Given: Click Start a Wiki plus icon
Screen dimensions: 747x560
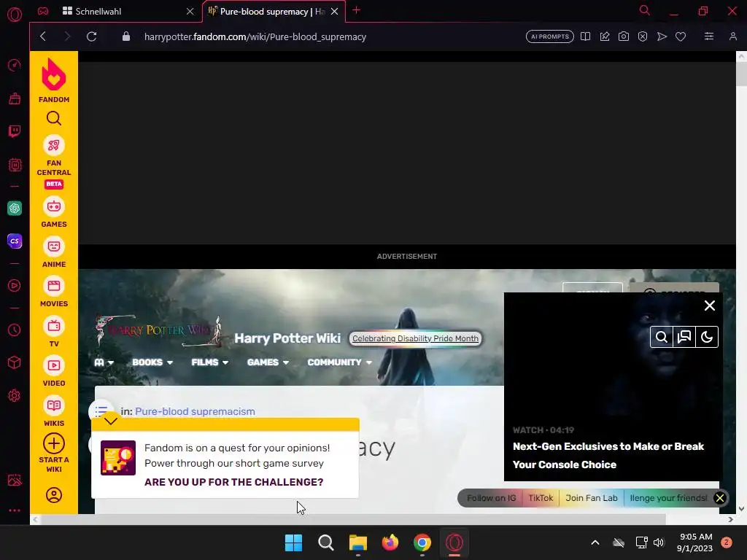Looking at the screenshot, I should pos(54,443).
